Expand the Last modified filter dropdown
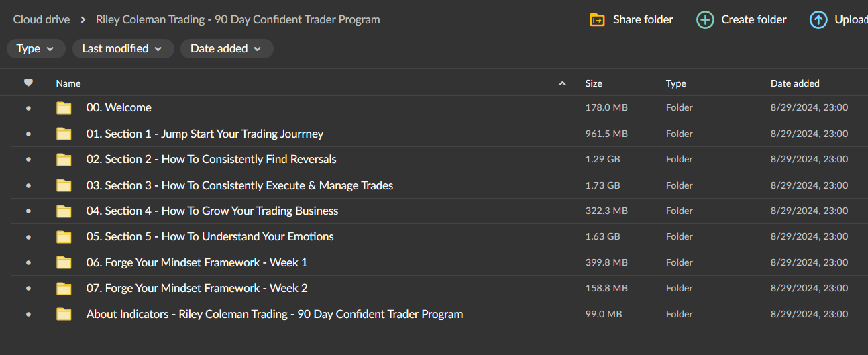 tap(121, 48)
